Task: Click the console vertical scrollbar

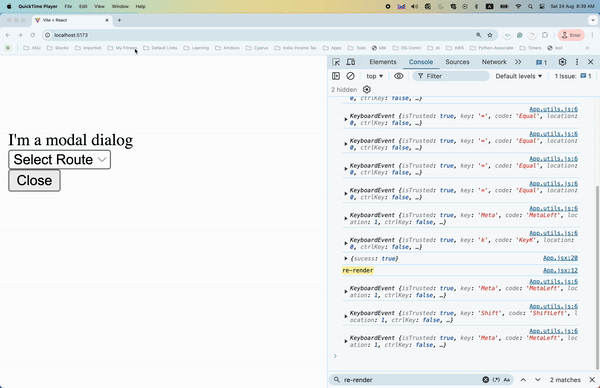Action: click(597, 277)
